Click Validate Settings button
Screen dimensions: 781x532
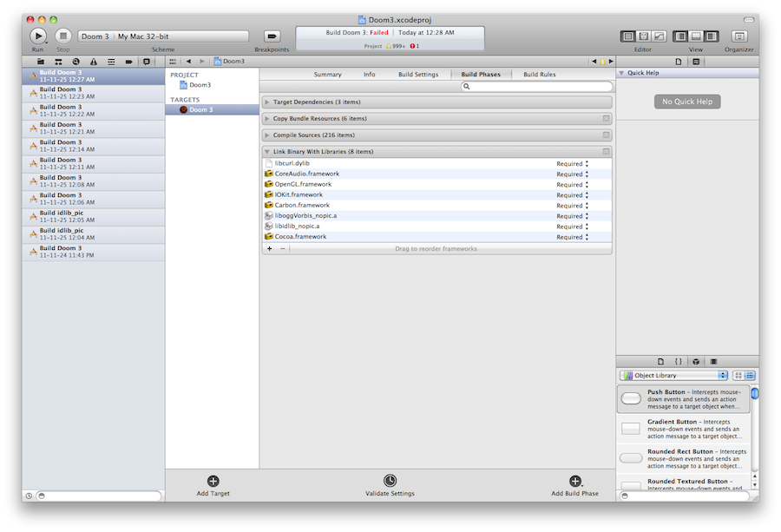click(x=390, y=485)
